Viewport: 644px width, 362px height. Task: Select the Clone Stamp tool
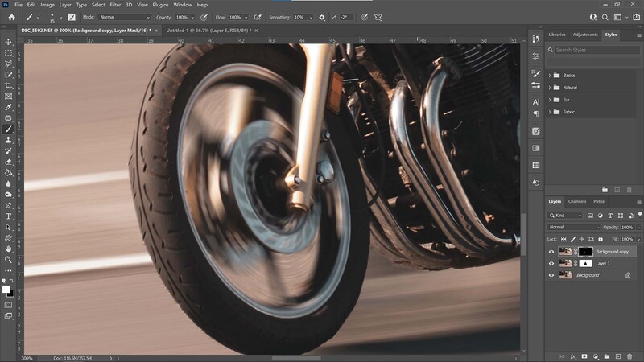(8, 140)
